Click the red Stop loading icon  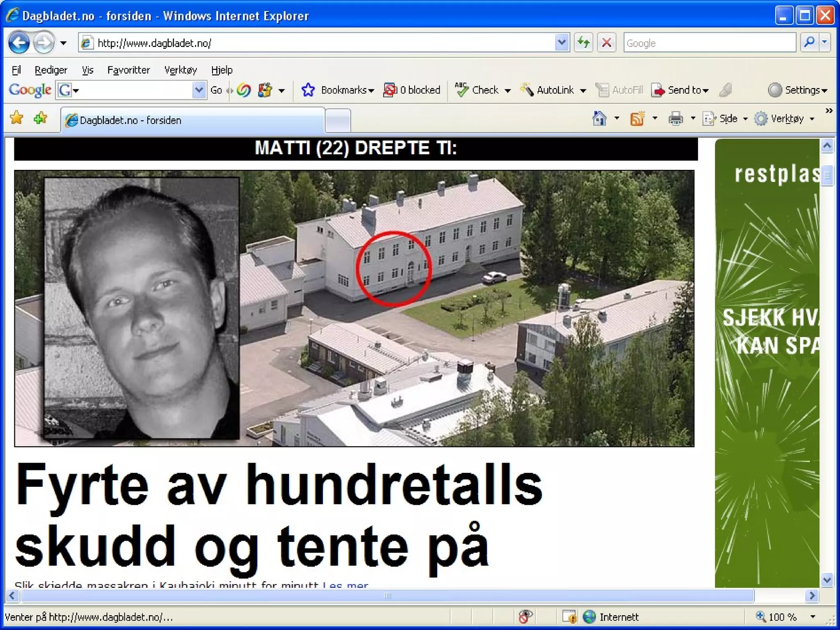(606, 43)
